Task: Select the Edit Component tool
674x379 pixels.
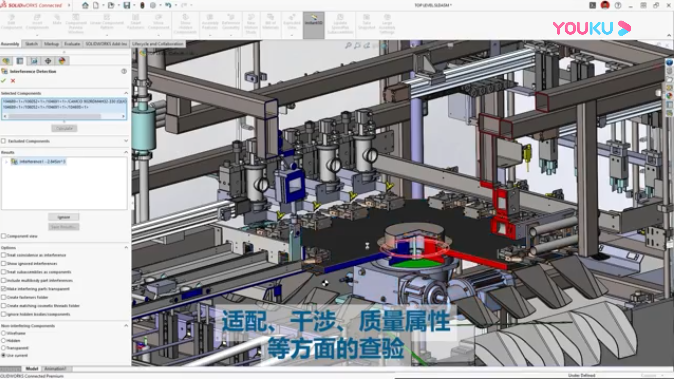Action: tap(11, 22)
